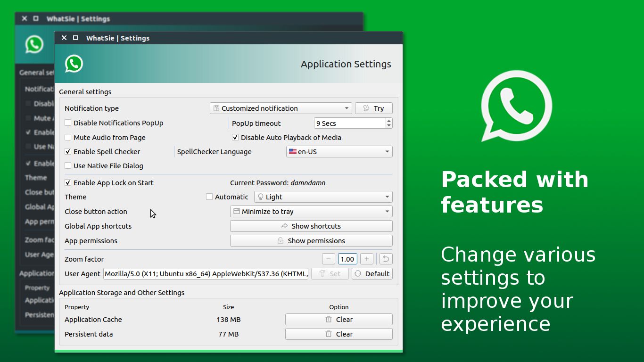Click the Application Storage and Other Settings label

coord(122,293)
